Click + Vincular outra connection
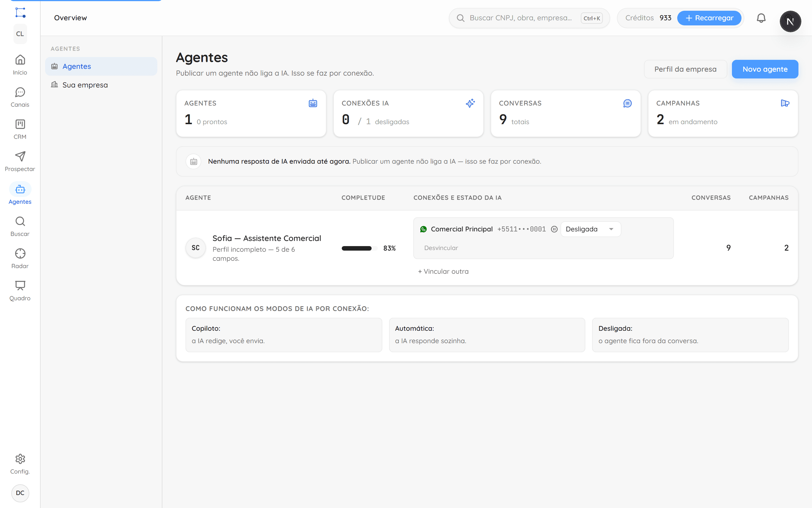812x508 pixels. tap(443, 271)
